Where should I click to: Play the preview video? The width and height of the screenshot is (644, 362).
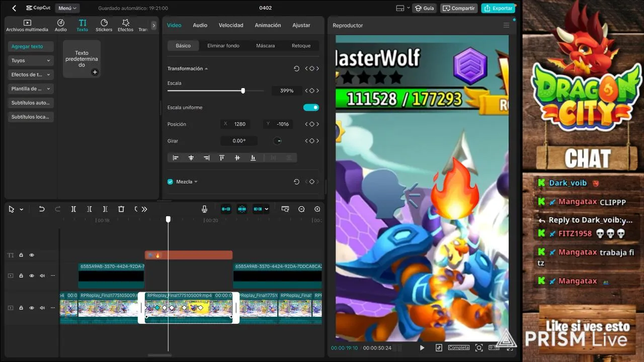pyautogui.click(x=422, y=347)
